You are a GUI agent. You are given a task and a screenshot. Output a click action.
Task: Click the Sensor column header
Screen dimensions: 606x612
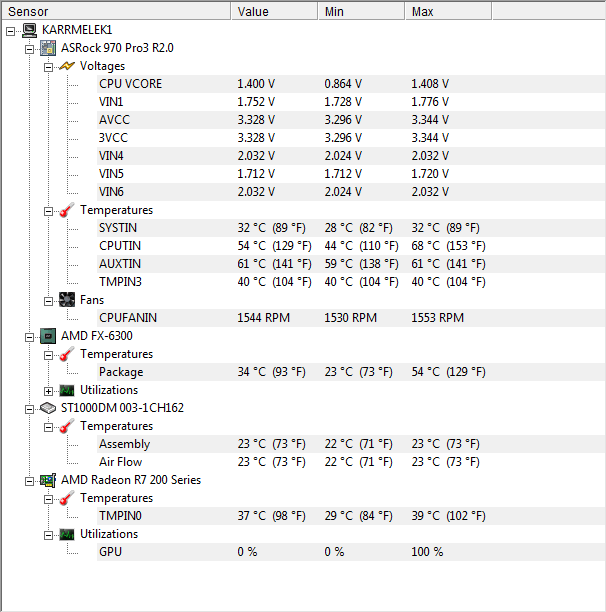[115, 11]
